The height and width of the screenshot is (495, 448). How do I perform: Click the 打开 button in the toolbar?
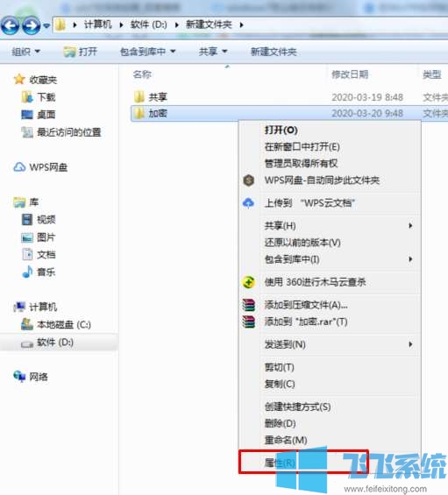click(81, 52)
